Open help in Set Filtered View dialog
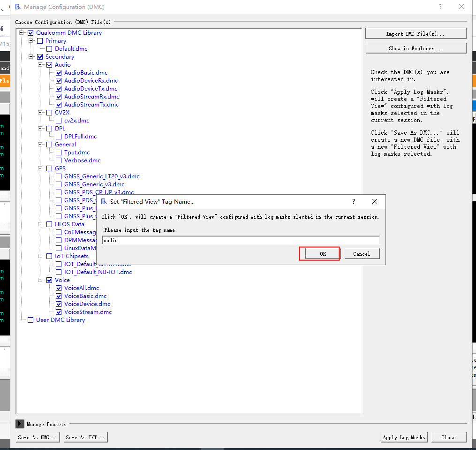The image size is (476, 450). tap(353, 201)
